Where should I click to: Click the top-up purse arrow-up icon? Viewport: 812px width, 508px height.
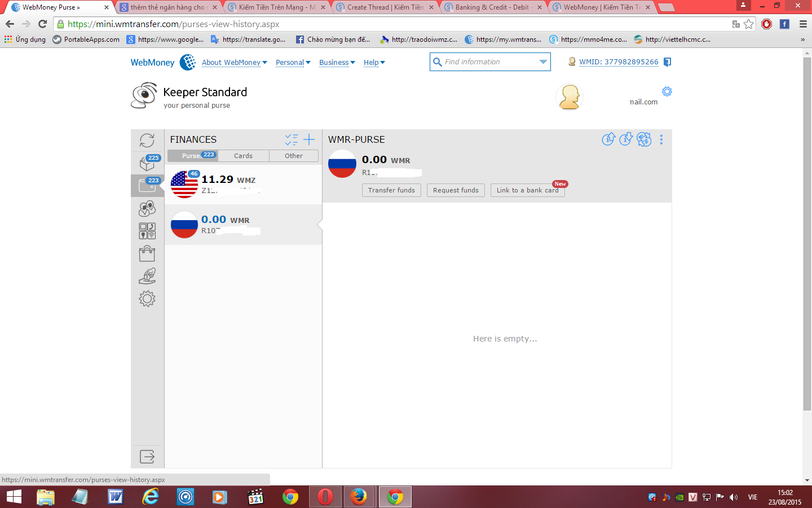[x=608, y=139]
